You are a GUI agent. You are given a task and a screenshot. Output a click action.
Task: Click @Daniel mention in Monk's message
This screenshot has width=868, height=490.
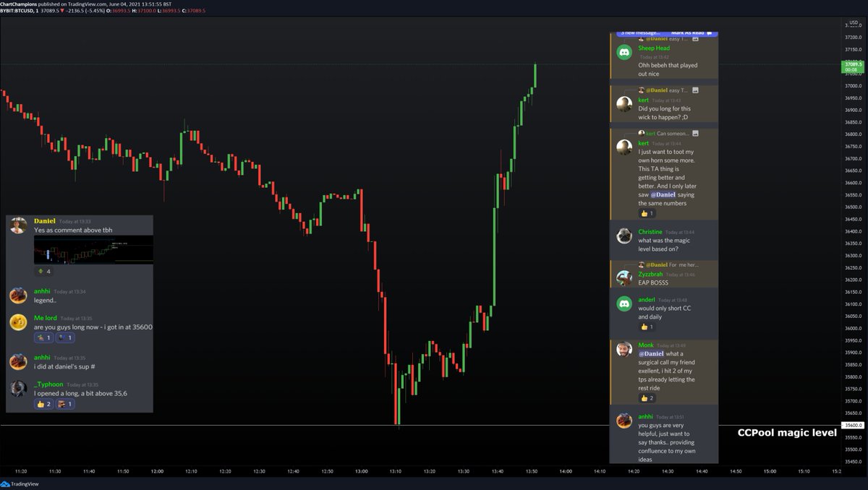651,353
